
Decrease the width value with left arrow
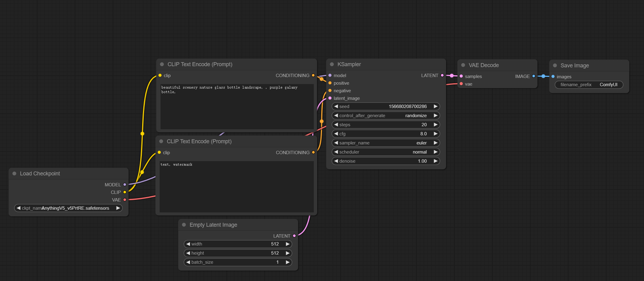pos(188,244)
